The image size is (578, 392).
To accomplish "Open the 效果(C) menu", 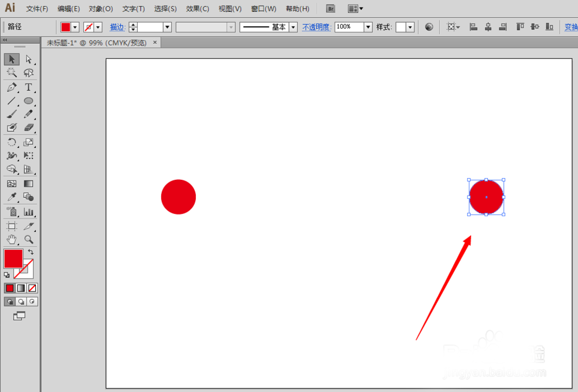I will (198, 9).
